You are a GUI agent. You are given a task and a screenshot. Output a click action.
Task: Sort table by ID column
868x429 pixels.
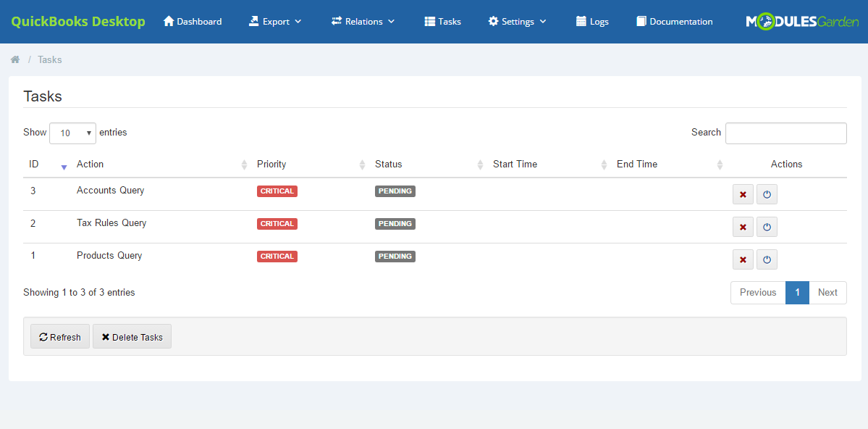pos(46,164)
